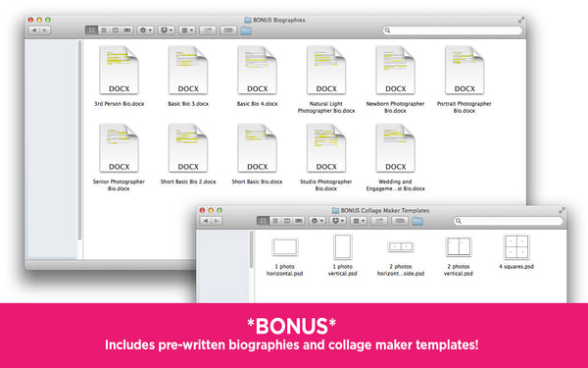Image resolution: width=588 pixels, height=368 pixels.
Task: Open 3rd Person Bio.docx file icon
Action: click(119, 71)
